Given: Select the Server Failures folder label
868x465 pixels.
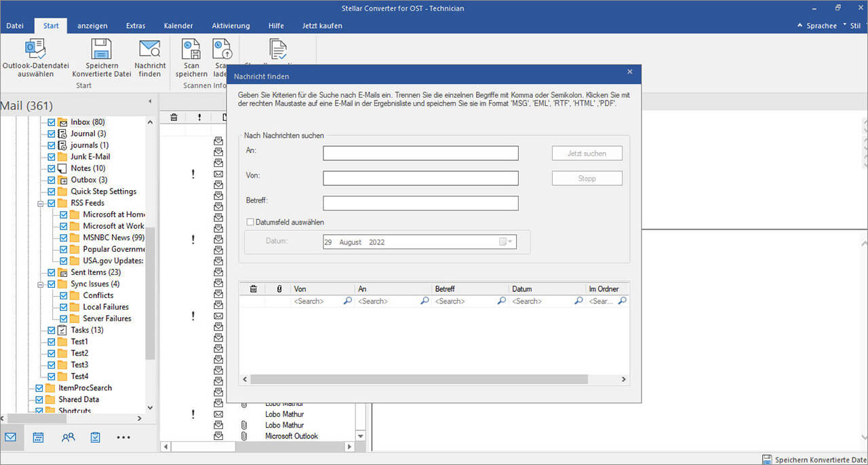Looking at the screenshot, I should click(x=107, y=318).
